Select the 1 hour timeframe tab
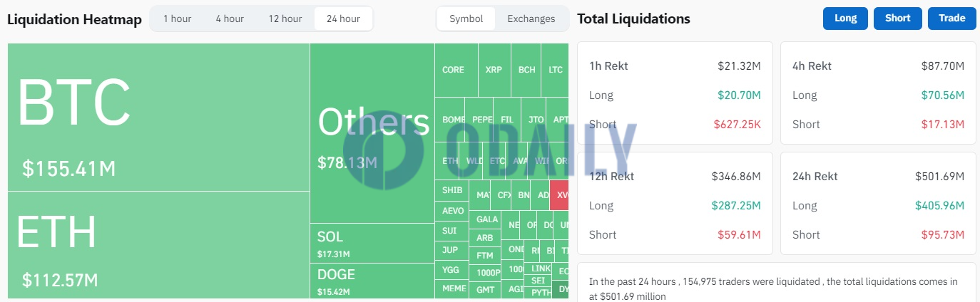980x302 pixels. (177, 19)
